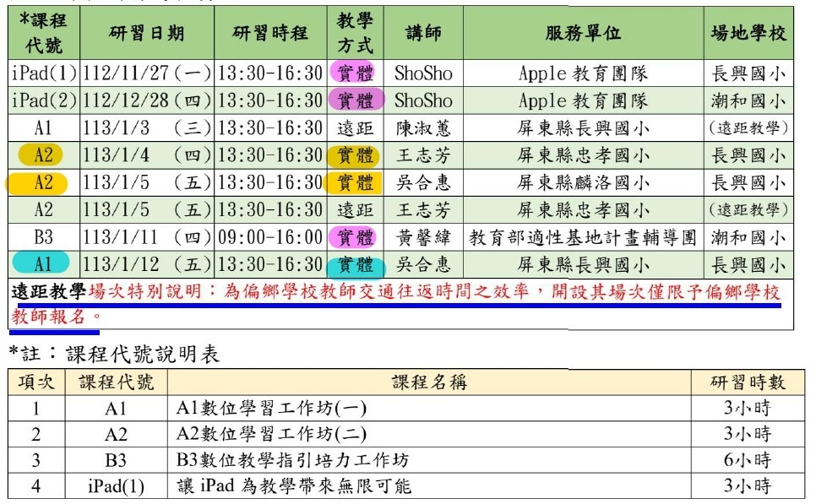
Task: Click the yellow-highlighted A2 code for 113/1/4
Action: (x=41, y=155)
